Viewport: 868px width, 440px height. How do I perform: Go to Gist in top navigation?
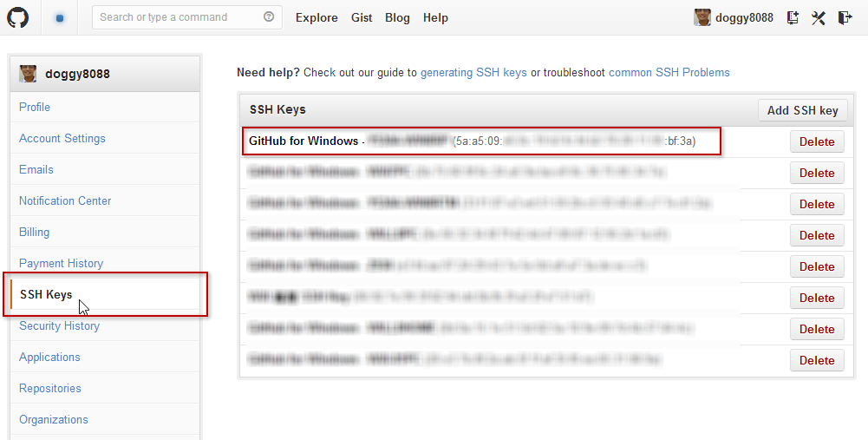(362, 17)
